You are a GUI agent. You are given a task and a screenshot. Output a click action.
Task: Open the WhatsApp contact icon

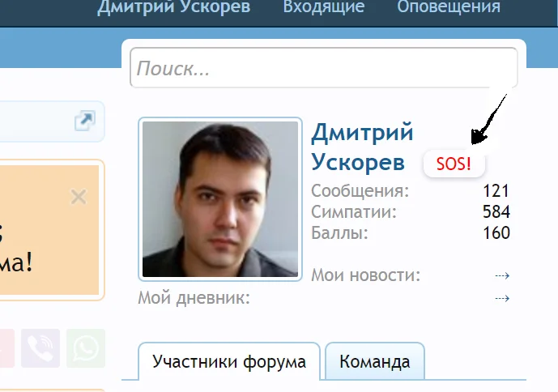click(x=86, y=348)
